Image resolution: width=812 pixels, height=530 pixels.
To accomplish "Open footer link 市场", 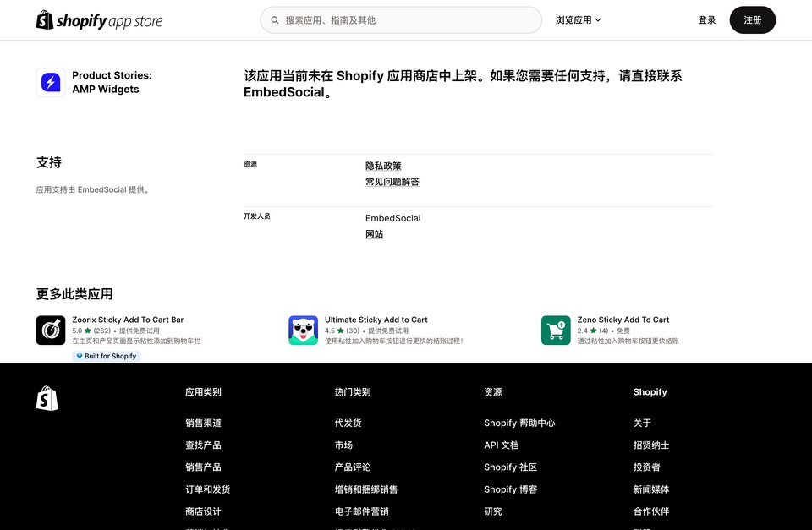I will (343, 445).
